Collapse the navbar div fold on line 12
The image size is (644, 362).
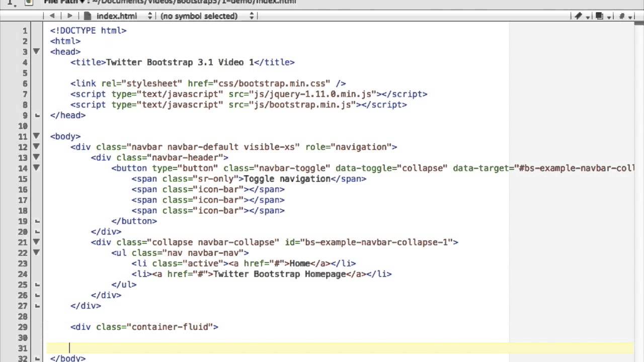click(x=36, y=146)
